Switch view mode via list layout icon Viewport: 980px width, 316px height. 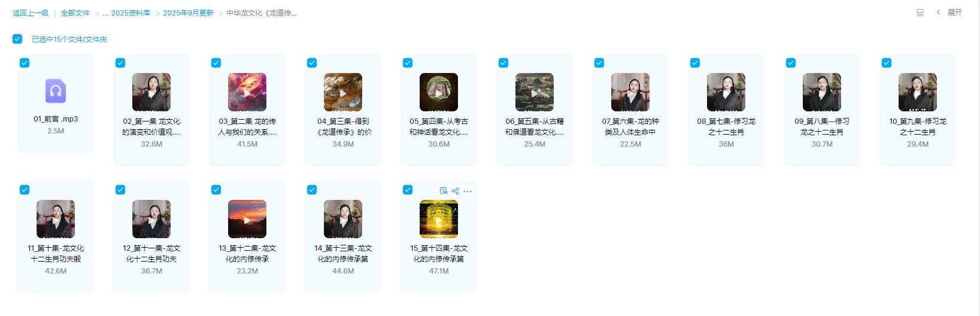(x=920, y=13)
